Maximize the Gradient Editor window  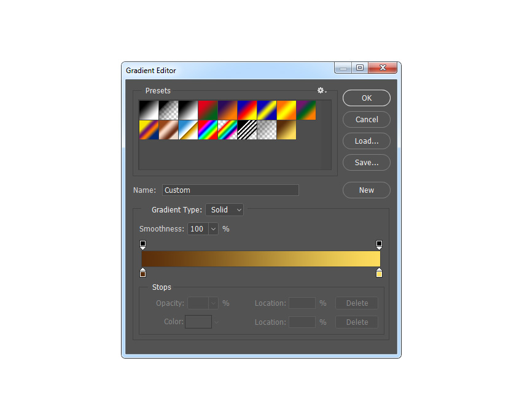[360, 68]
